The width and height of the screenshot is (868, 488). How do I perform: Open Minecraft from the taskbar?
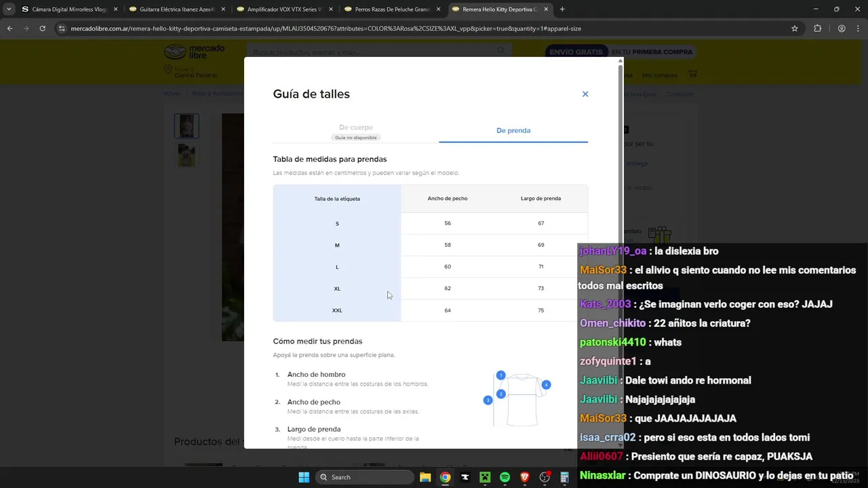click(x=485, y=477)
